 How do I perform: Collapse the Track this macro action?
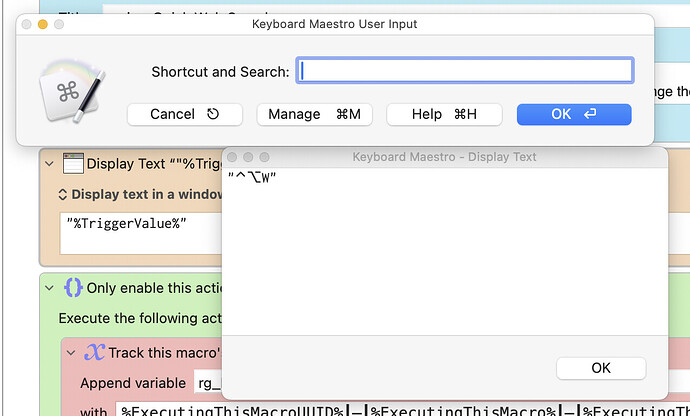[x=71, y=353]
